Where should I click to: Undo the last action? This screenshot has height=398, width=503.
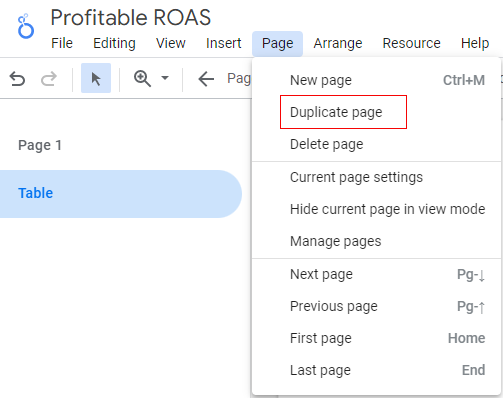(17, 79)
